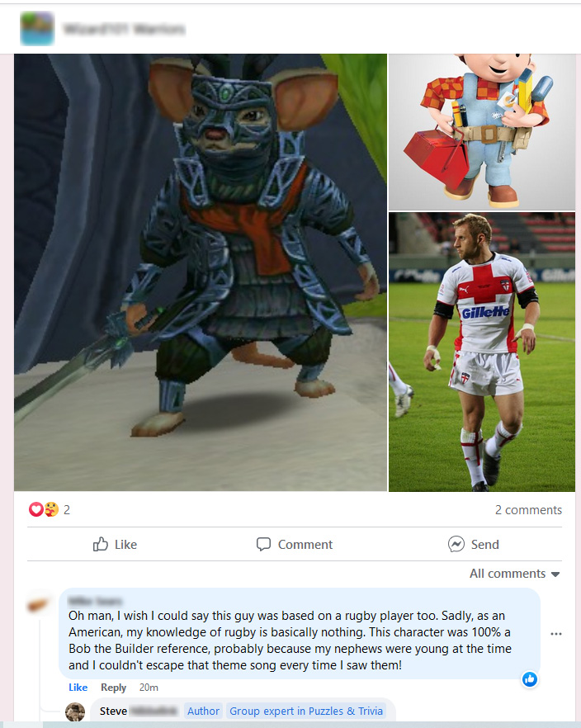
Task: Open Steve's profile picture
Action: coord(75,711)
